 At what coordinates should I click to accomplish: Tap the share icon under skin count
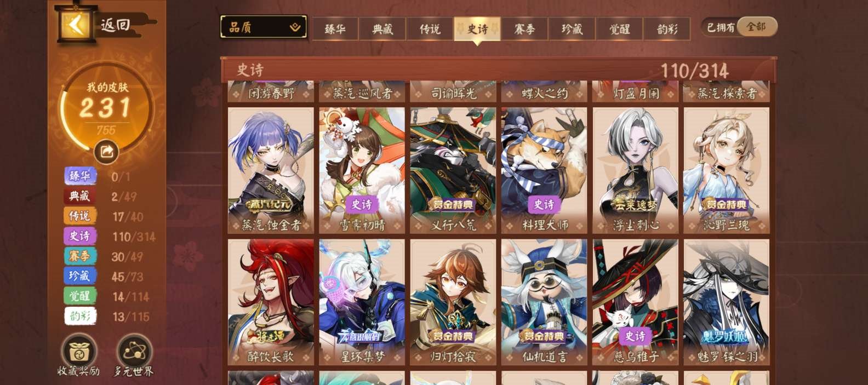[107, 152]
